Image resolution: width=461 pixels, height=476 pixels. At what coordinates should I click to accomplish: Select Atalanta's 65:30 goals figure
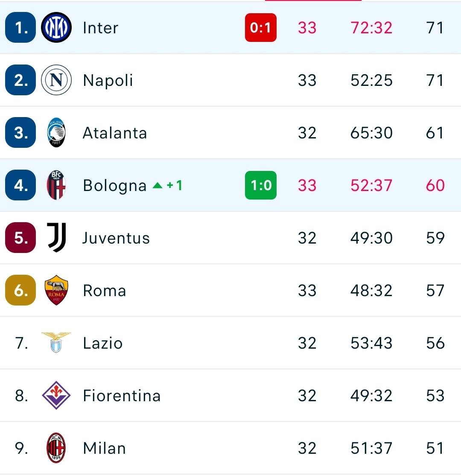pos(371,133)
